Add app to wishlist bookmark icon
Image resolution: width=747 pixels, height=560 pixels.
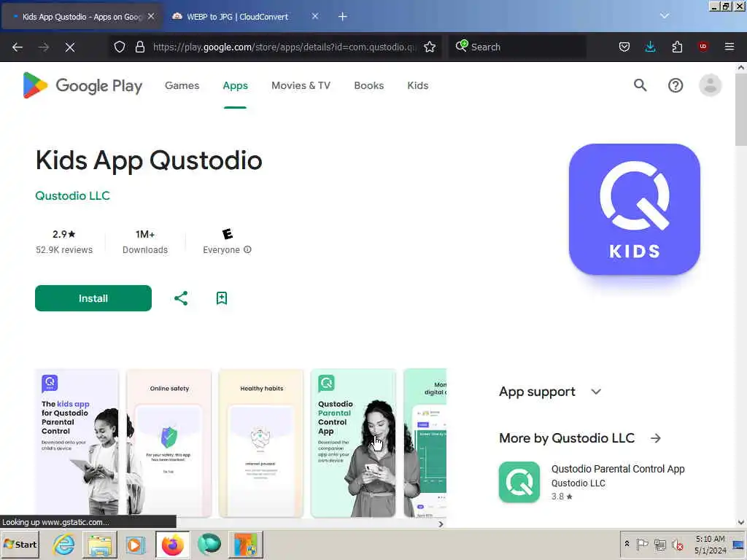click(222, 298)
